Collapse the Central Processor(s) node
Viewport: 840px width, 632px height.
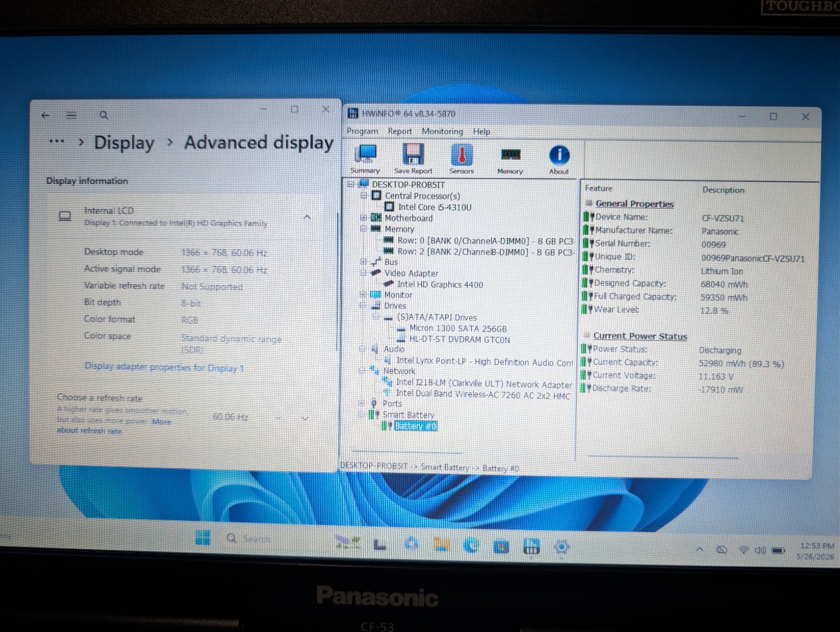pos(363,195)
